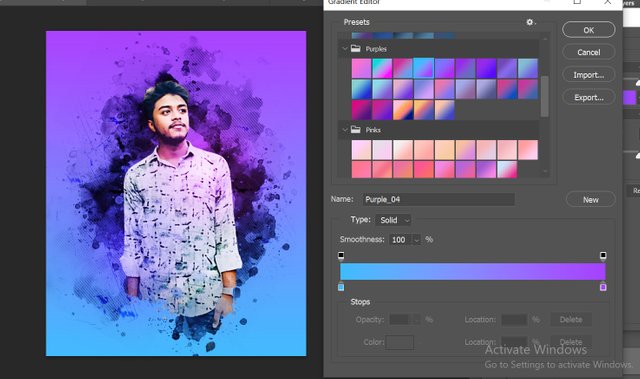Image resolution: width=640 pixels, height=379 pixels.
Task: Click the Purples folder icon
Action: coord(356,49)
